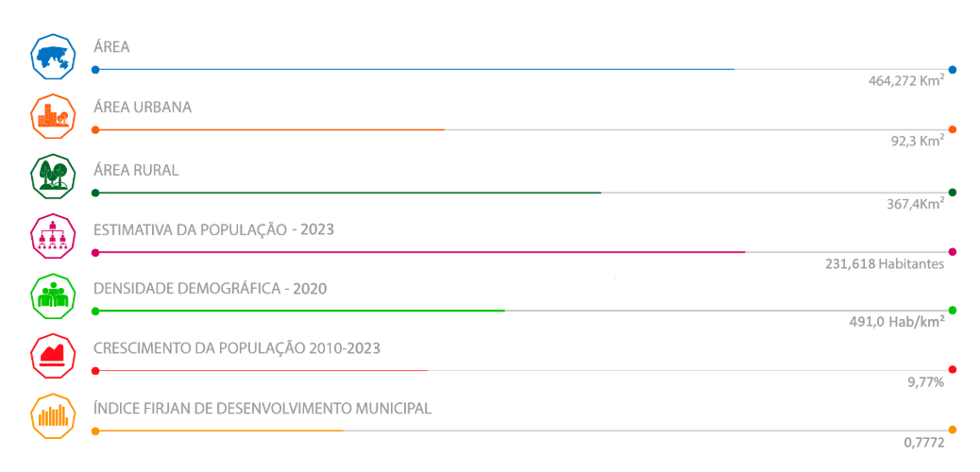980x472 pixels.
Task: Select the dark green trees Área Rural icon
Action: coord(53,177)
